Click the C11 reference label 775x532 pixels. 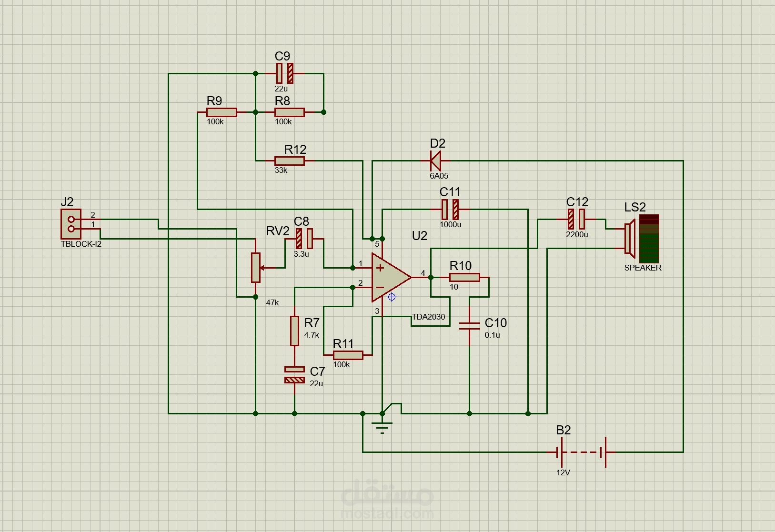(x=450, y=192)
